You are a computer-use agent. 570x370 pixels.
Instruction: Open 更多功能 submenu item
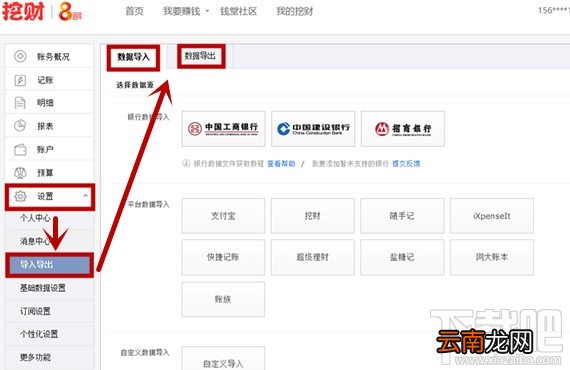pos(49,357)
